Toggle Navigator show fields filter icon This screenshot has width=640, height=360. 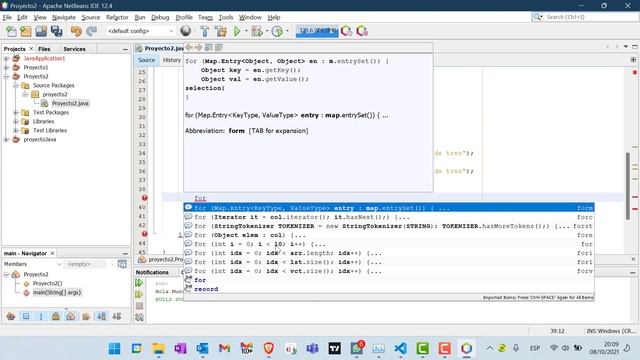click(x=26, y=316)
